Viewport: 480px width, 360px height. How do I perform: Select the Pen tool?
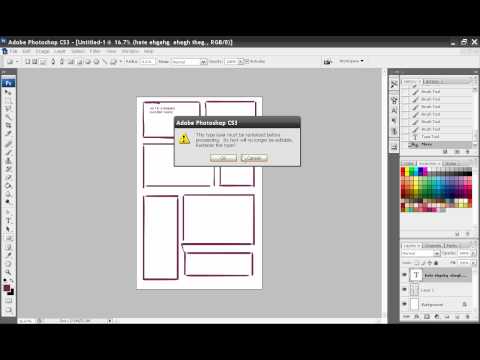point(9,212)
